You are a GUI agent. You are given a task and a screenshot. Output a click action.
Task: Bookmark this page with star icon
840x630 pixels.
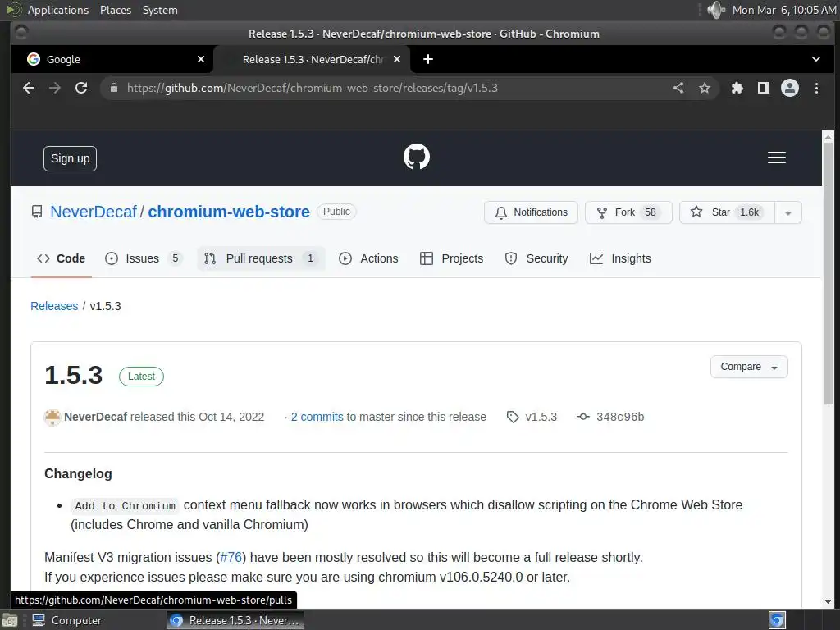(705, 88)
